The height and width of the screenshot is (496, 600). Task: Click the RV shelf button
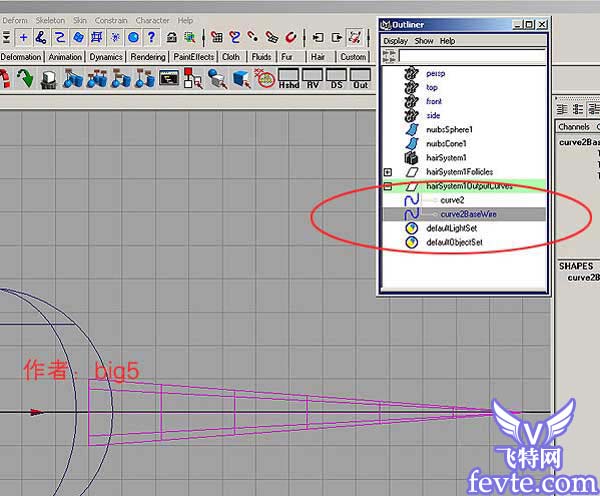point(313,79)
